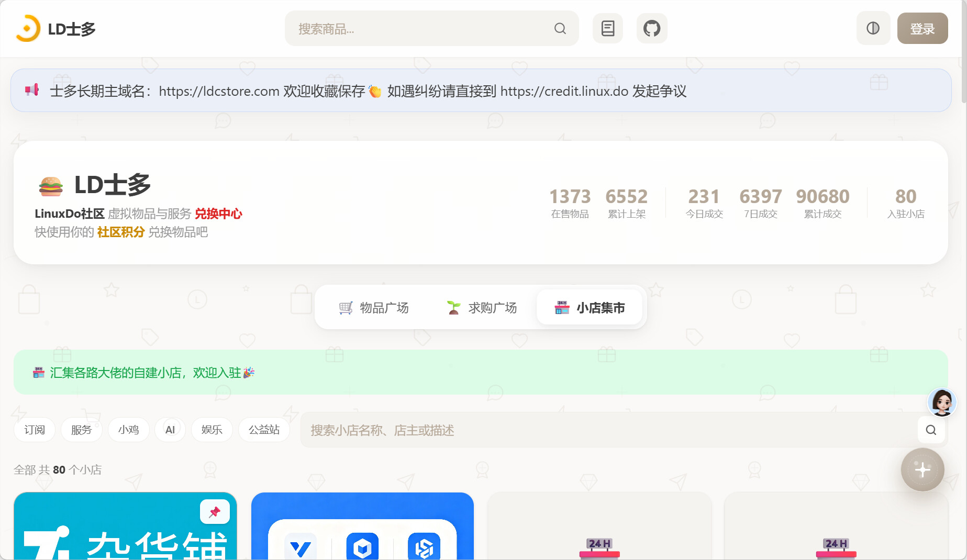Click the avatar assistant icon
Screen dimensions: 967x560
tap(942, 402)
